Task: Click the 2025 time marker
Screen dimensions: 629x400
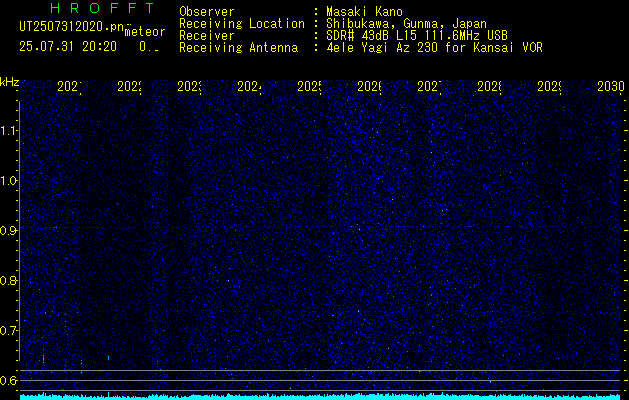Action: coord(309,86)
